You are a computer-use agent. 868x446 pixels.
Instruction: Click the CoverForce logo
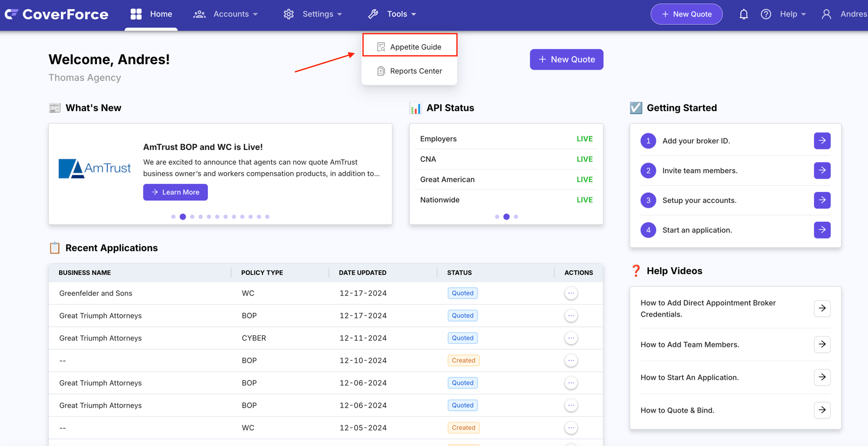pyautogui.click(x=57, y=14)
